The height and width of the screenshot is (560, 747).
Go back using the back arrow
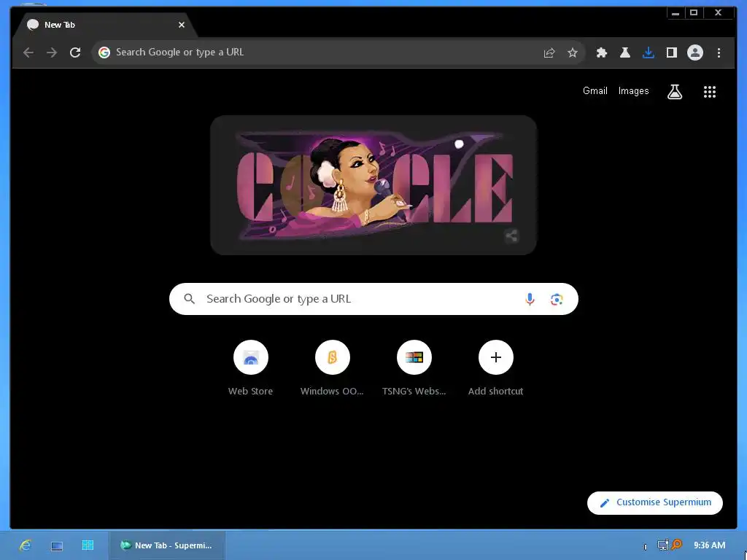click(28, 52)
